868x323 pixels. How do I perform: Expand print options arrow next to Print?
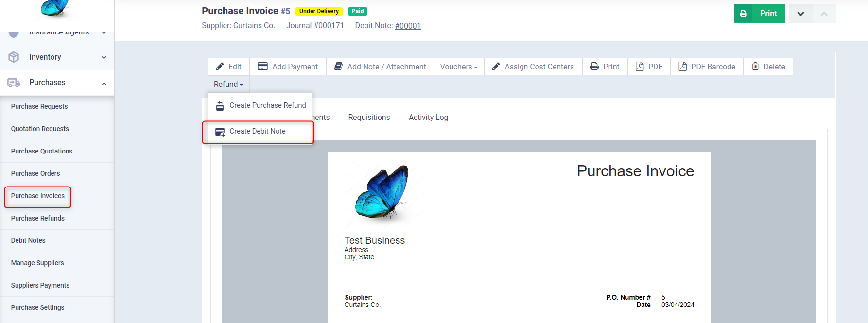point(800,14)
